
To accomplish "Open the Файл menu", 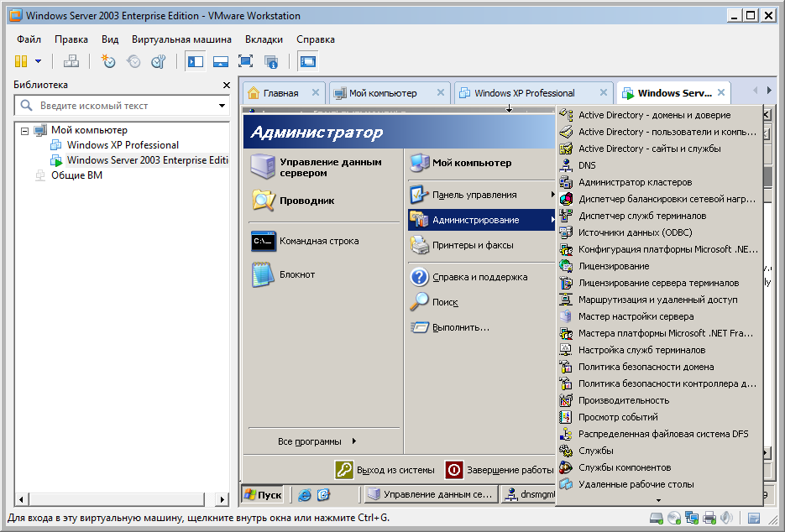I will click(x=29, y=39).
